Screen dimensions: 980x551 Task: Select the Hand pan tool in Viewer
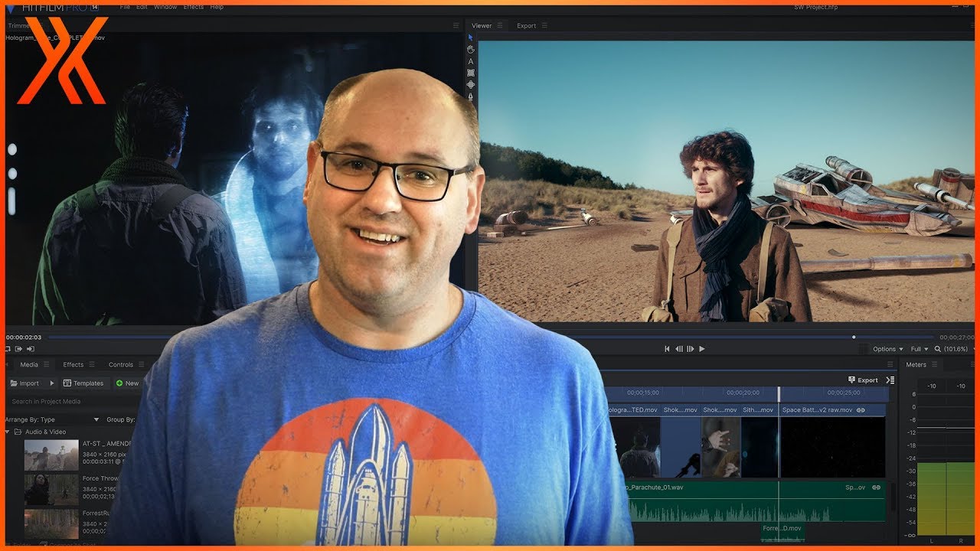[x=470, y=50]
